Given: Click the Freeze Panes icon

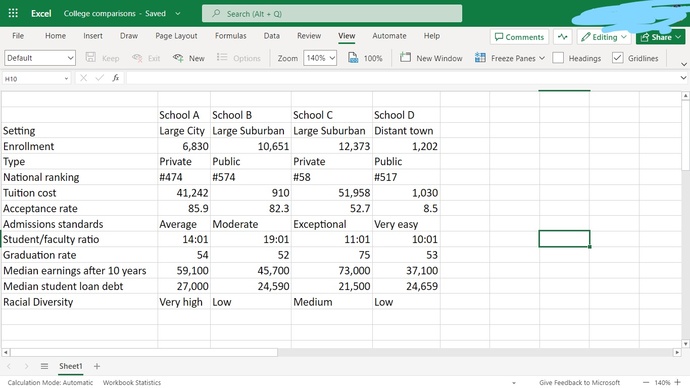Looking at the screenshot, I should pos(480,58).
